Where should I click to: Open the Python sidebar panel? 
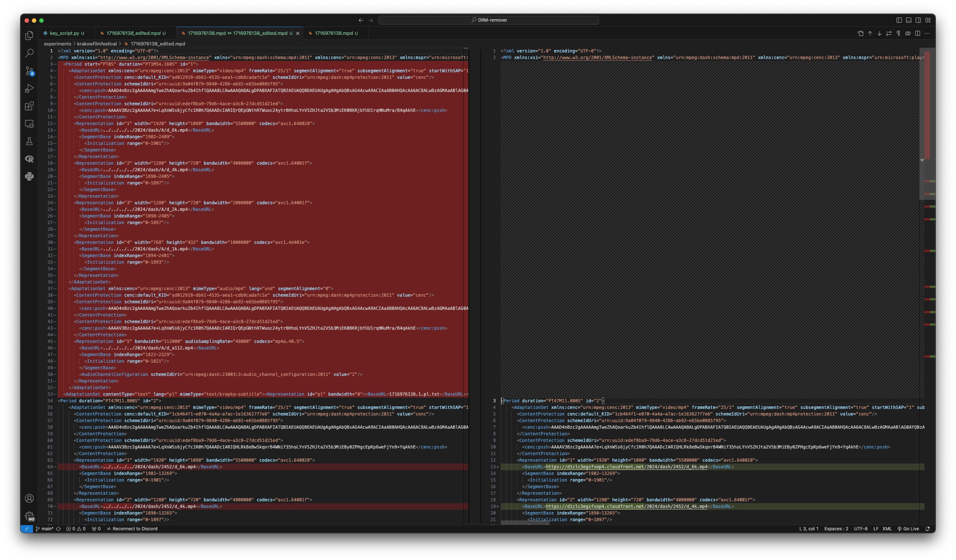(x=29, y=176)
